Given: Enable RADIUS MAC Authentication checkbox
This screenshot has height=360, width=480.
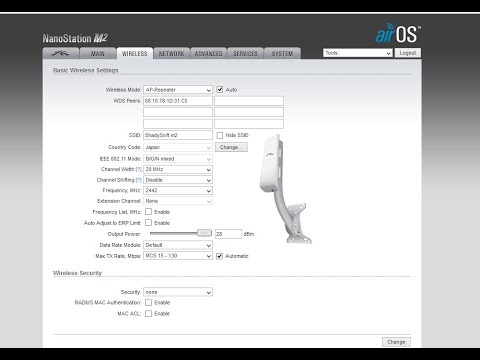Looking at the screenshot, I should pyautogui.click(x=149, y=302).
